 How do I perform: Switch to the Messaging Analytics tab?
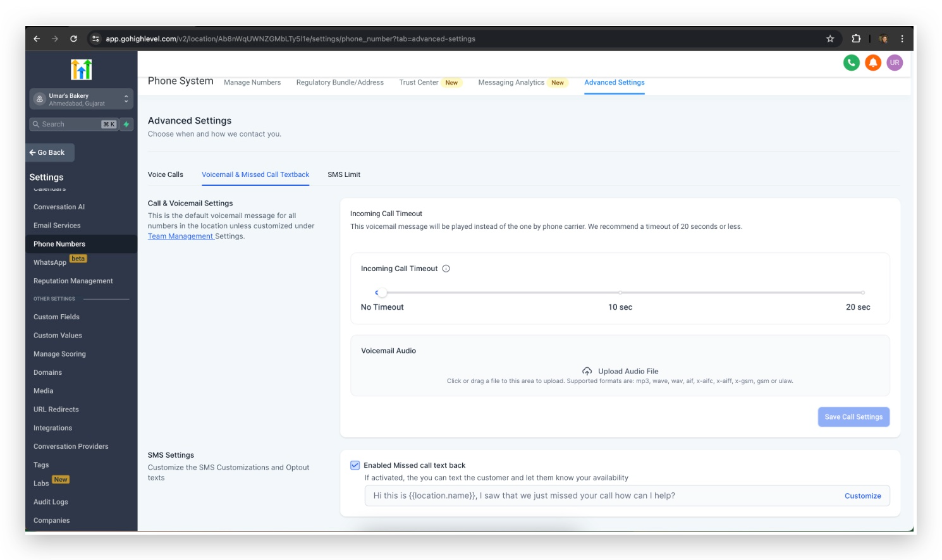point(511,82)
